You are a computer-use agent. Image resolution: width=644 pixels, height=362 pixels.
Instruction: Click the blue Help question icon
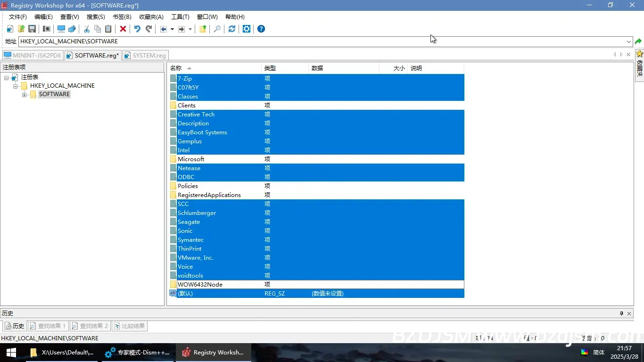coord(261,29)
